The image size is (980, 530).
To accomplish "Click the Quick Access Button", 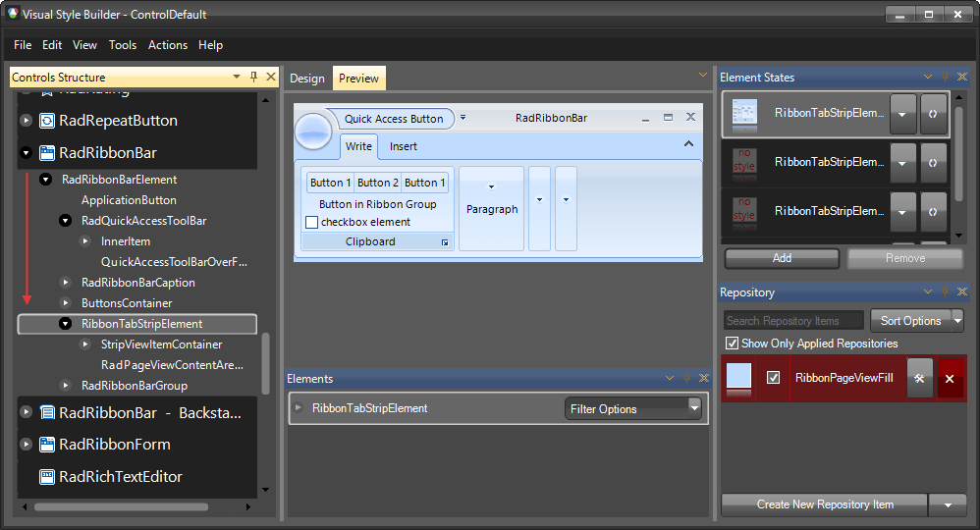I will [394, 119].
